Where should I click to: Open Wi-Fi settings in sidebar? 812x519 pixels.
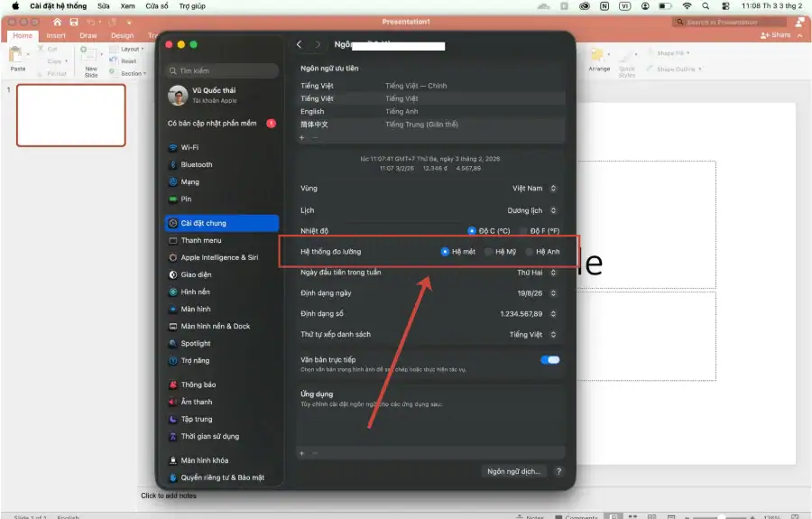(189, 147)
